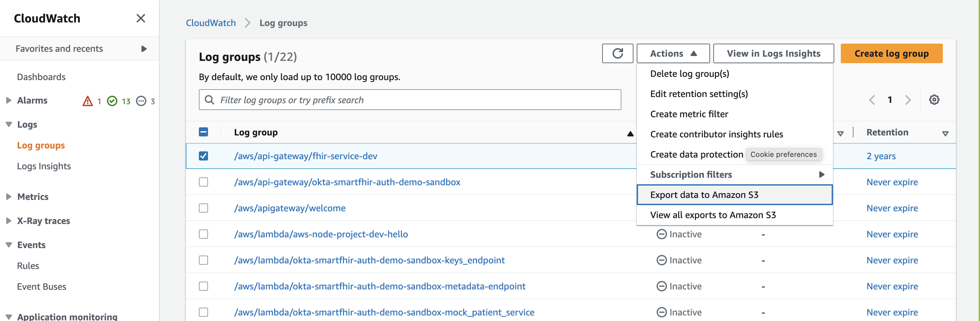
Task: Open okta-smartfhir-auth-demo-sandbox-keys_endpoint log group
Action: (369, 260)
